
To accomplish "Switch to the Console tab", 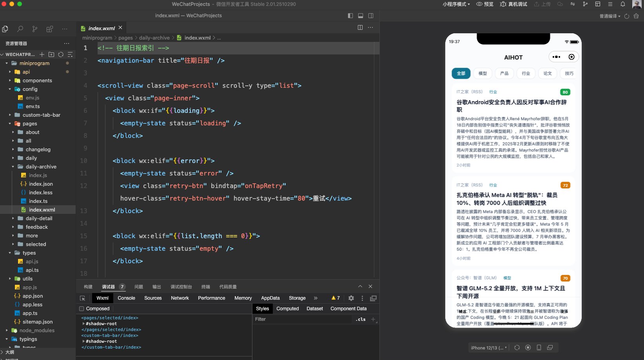I will click(x=126, y=298).
